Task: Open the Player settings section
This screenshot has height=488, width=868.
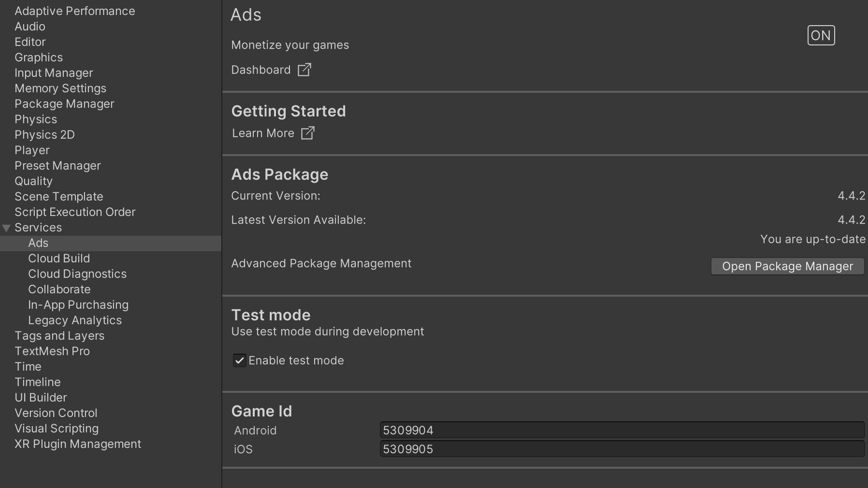Action: coord(32,150)
